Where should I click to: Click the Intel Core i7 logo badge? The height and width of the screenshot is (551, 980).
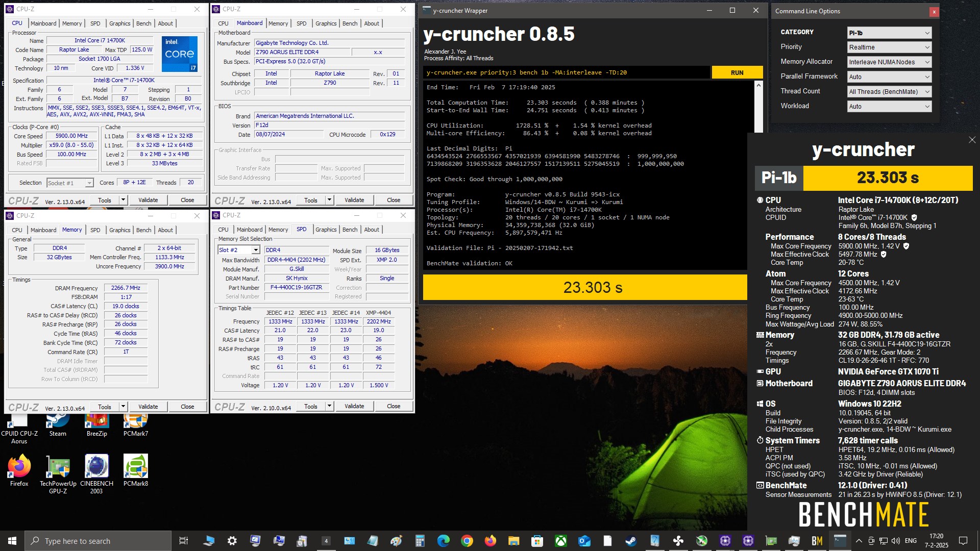180,54
